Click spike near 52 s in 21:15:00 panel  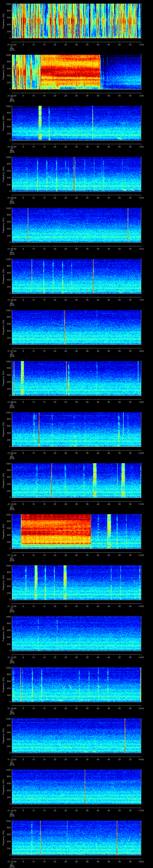pos(125,736)
